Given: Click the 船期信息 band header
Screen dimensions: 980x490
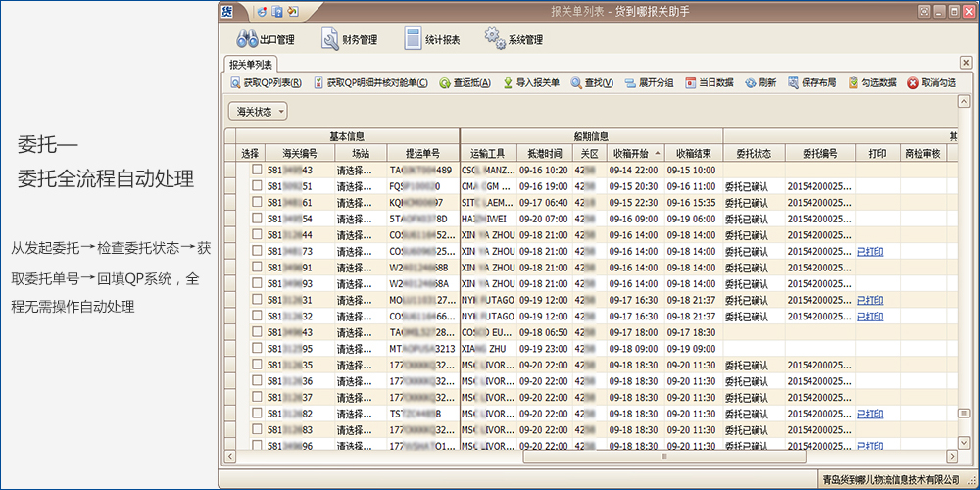Looking at the screenshot, I should click(591, 135).
